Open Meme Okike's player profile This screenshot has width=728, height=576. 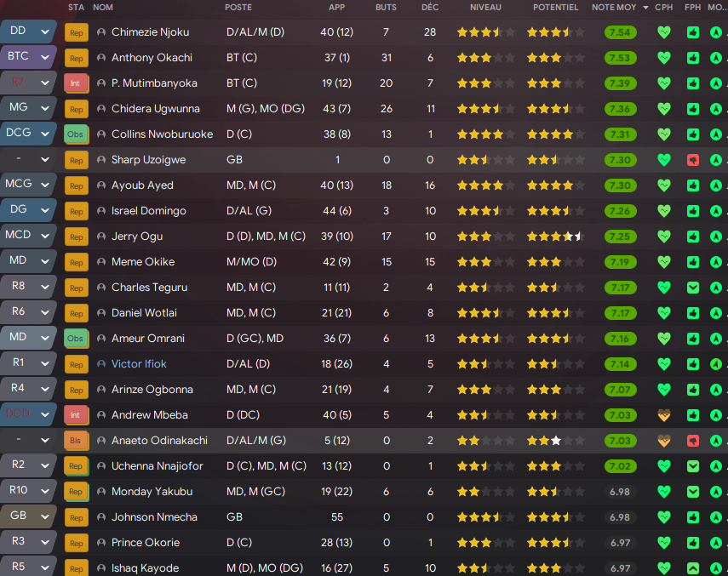pyautogui.click(x=142, y=262)
